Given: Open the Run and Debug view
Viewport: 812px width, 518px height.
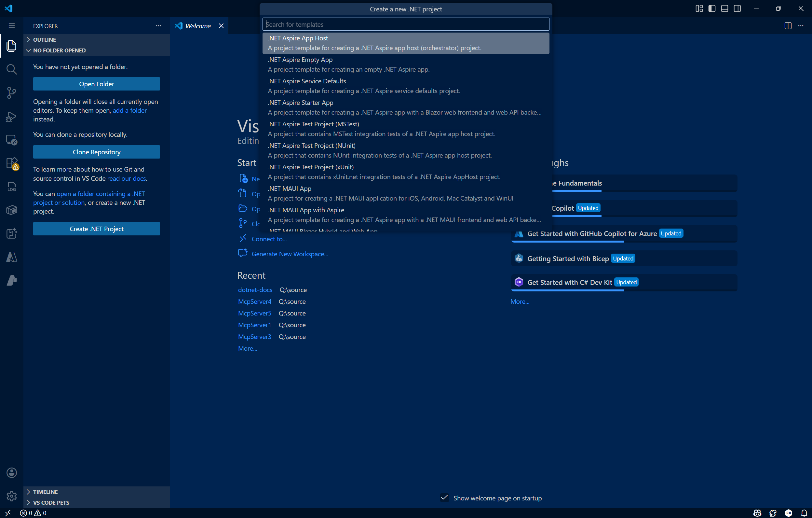Looking at the screenshot, I should (x=11, y=117).
